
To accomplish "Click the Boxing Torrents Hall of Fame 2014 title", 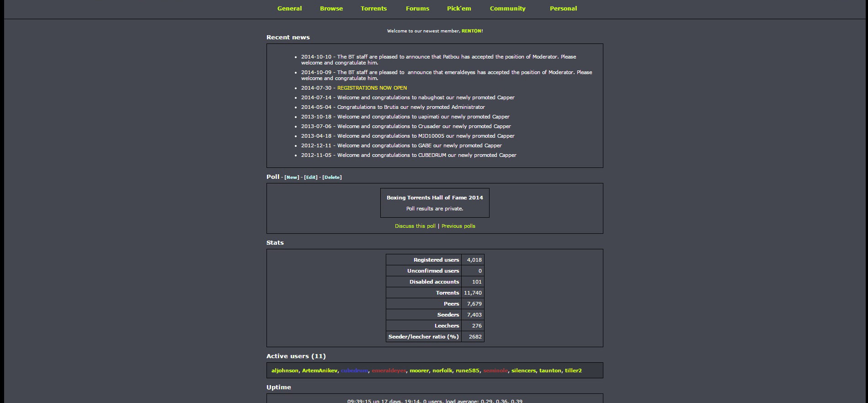I will point(435,198).
